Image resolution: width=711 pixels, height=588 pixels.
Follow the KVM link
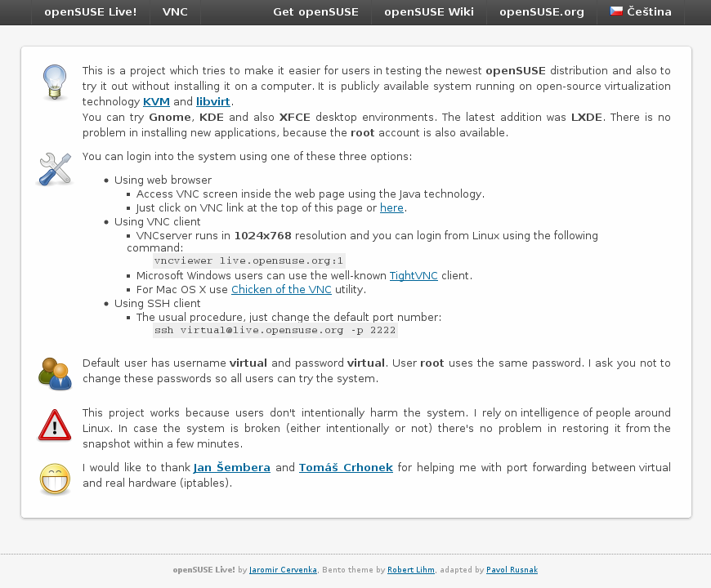point(156,102)
